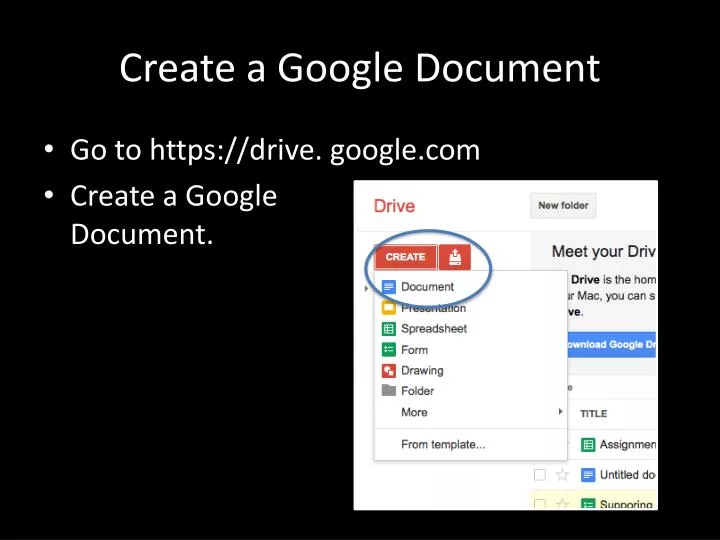Click the yellow Presentation icon in menu
Viewport: 720px width, 540px height.
[389, 308]
